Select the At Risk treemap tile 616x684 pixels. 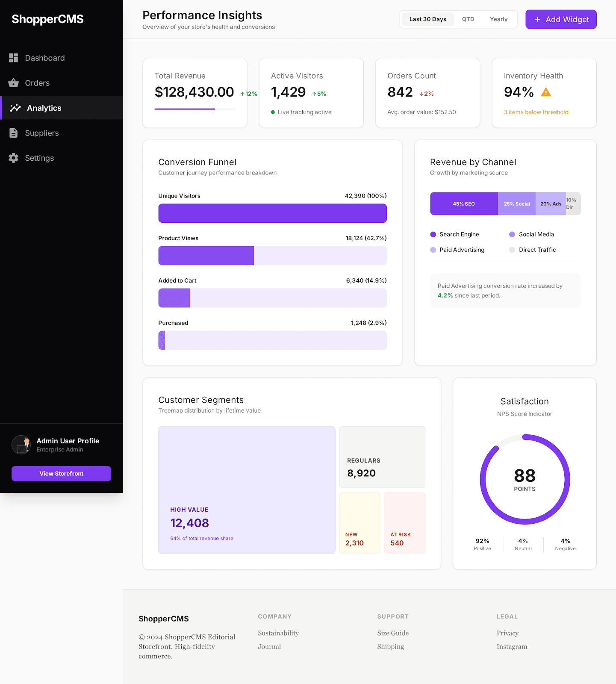point(404,523)
